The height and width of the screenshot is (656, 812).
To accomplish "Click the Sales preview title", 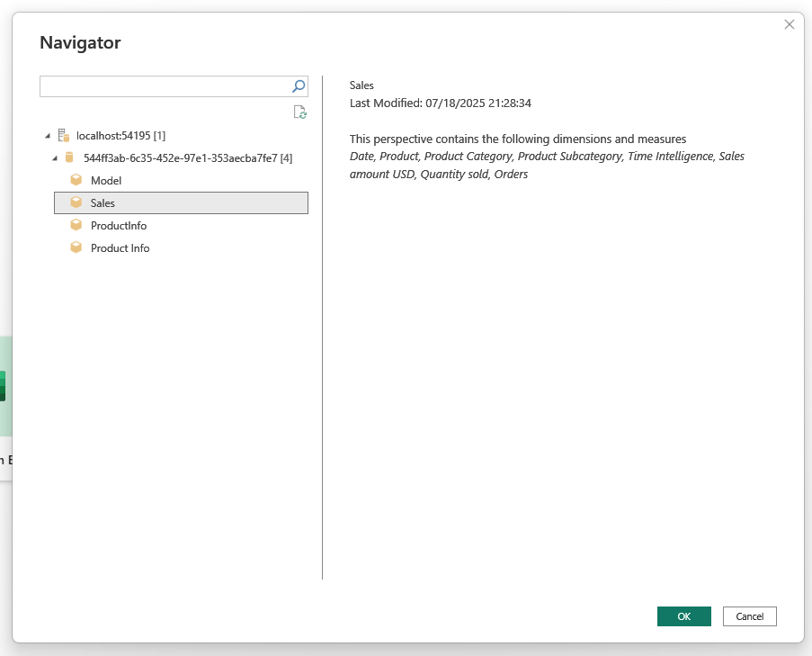I will tap(361, 85).
